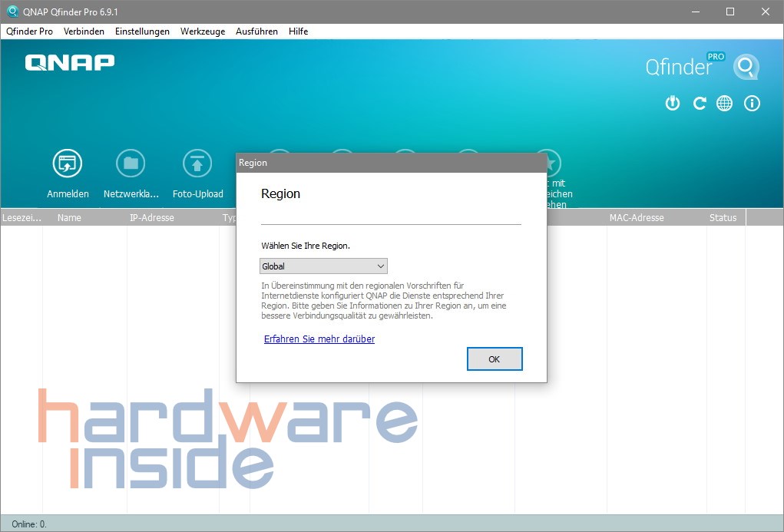Follow the 'Erfahren Sie mehr darüber' link

pos(319,339)
